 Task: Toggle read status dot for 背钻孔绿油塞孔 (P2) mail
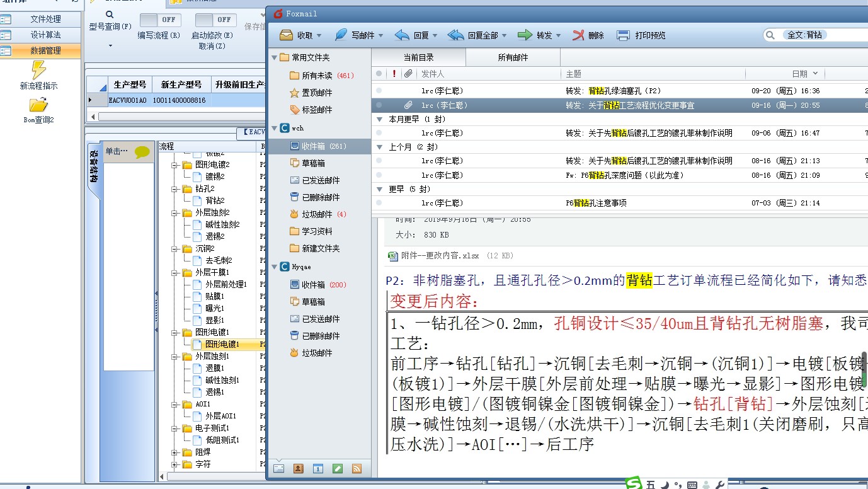coord(379,91)
